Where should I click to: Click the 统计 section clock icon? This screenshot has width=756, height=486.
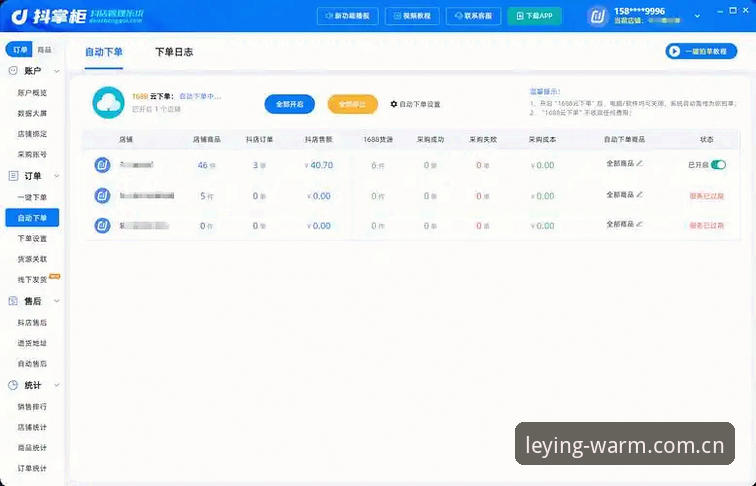[14, 385]
